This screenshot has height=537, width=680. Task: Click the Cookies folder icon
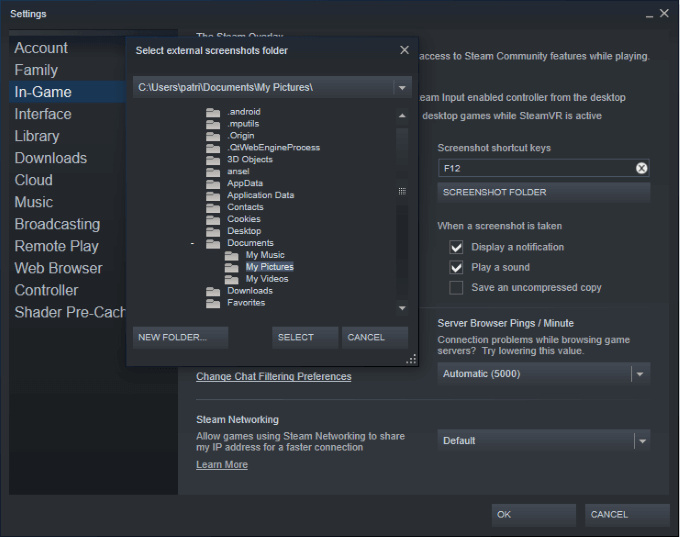point(212,220)
